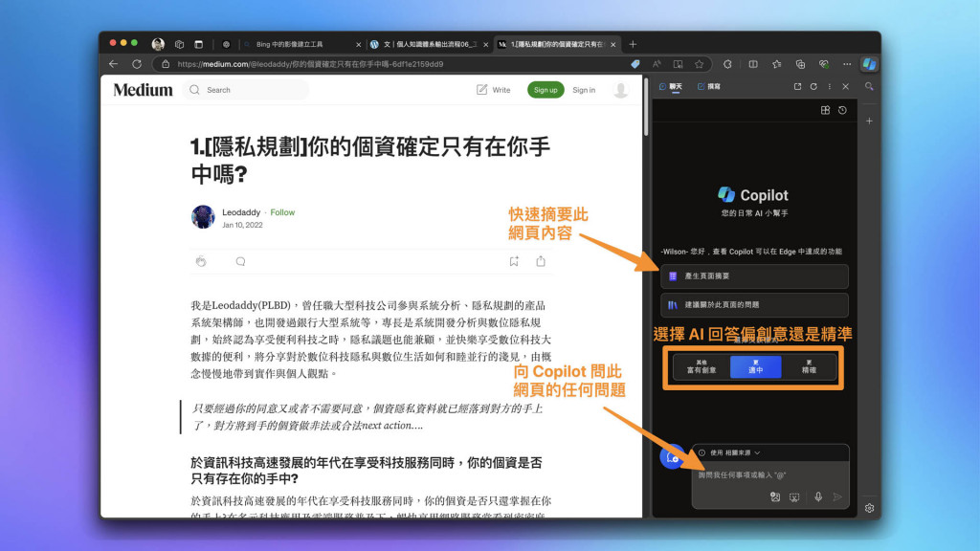Image resolution: width=980 pixels, height=551 pixels.
Task: Open the shopping price tag icon
Action: click(635, 64)
